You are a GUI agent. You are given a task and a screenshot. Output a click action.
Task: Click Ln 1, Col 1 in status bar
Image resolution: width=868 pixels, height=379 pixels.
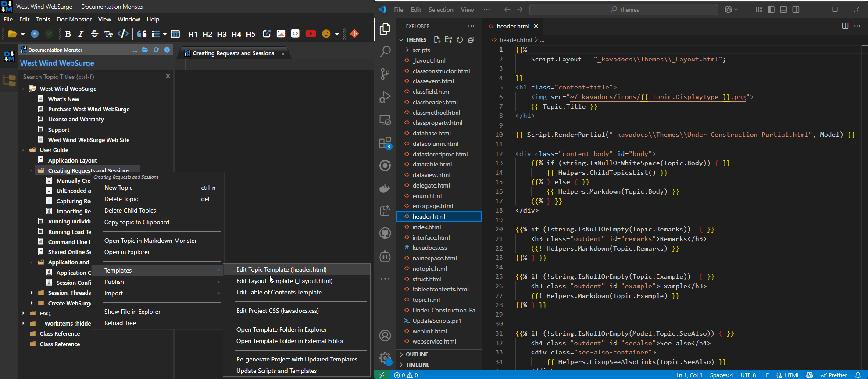click(x=689, y=375)
